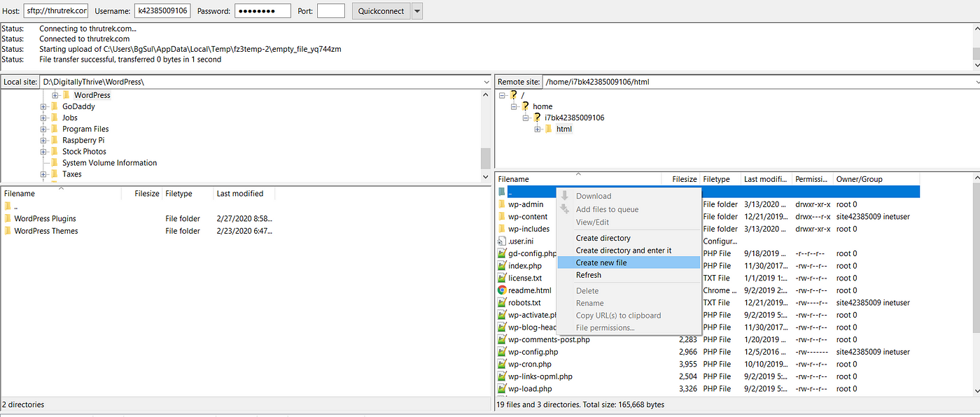The width and height of the screenshot is (980, 417).
Task: Select the System Volume Information tree folder
Action: coord(109,163)
